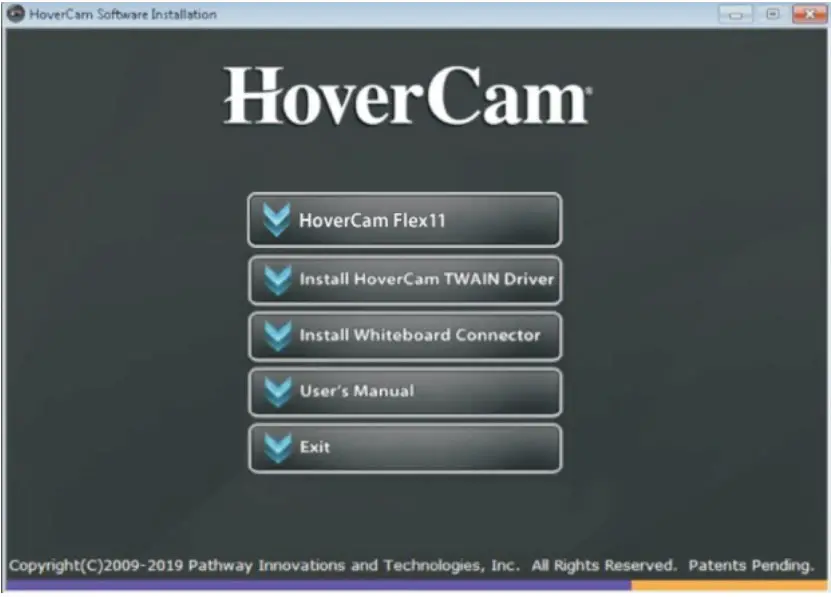
Task: Click the HoverCam app icon in title bar
Action: 16,14
